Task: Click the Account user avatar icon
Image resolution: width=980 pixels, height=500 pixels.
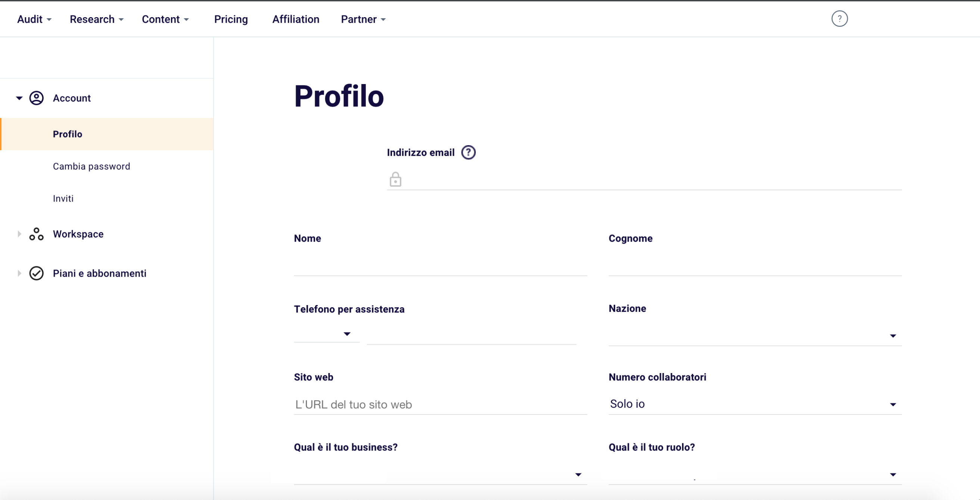Action: 37,98
